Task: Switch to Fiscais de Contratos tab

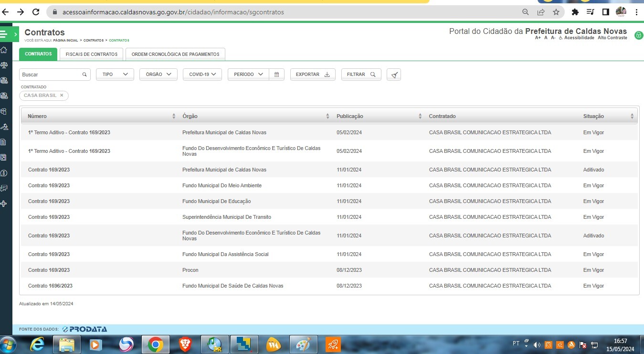Action: (92, 54)
